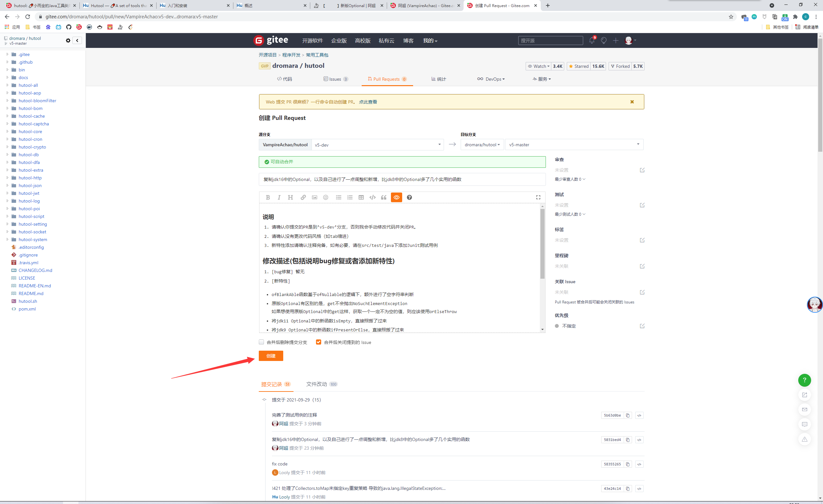Check 合并后删除提交分支 checkbox
823x504 pixels.
click(262, 342)
